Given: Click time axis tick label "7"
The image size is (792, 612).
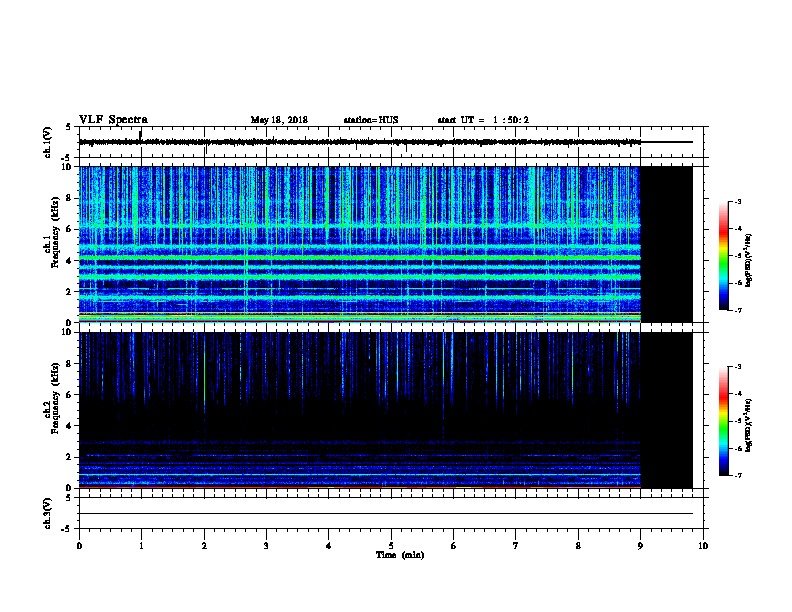Looking at the screenshot, I should [516, 545].
